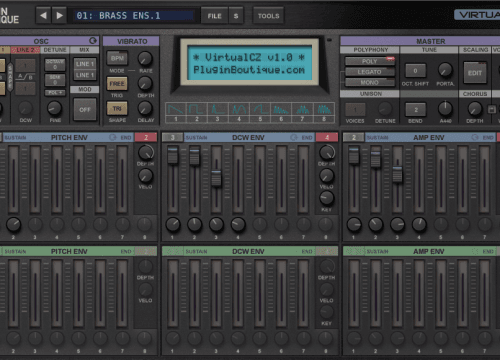Click the OSC section reset icon
500x360 pixels.
point(93,41)
